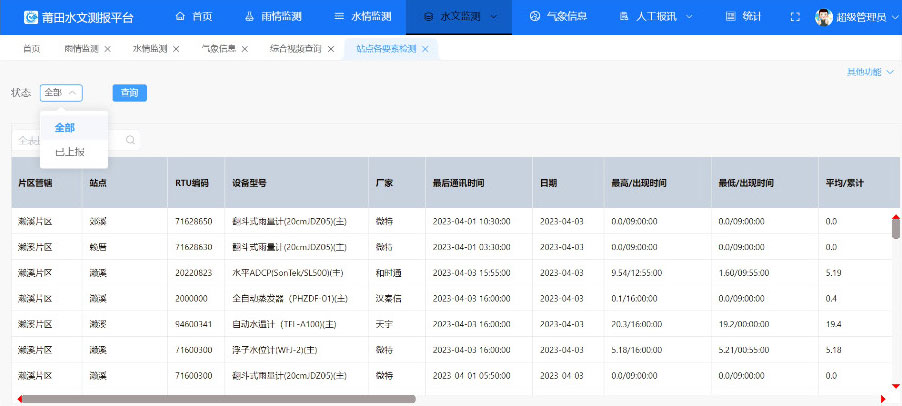Click the 片区管辖 column header

click(x=47, y=183)
